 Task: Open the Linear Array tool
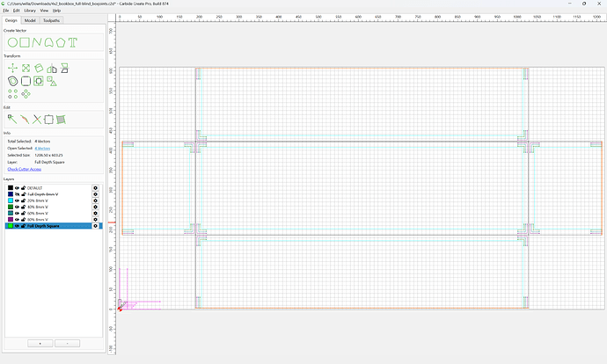(13, 94)
